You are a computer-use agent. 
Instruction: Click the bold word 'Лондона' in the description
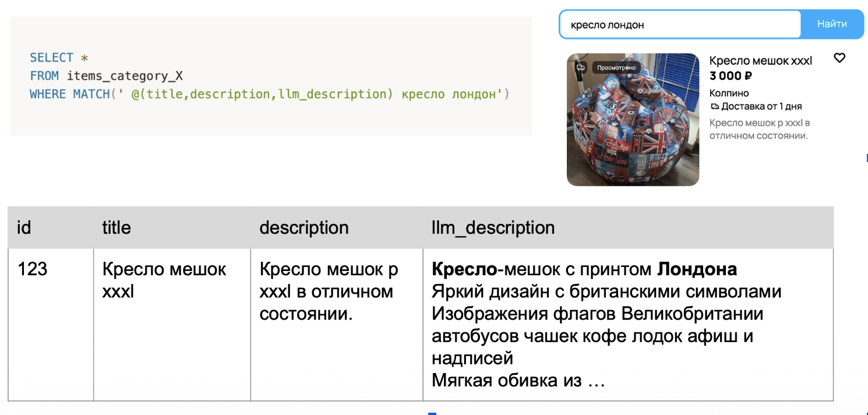pyautogui.click(x=697, y=269)
